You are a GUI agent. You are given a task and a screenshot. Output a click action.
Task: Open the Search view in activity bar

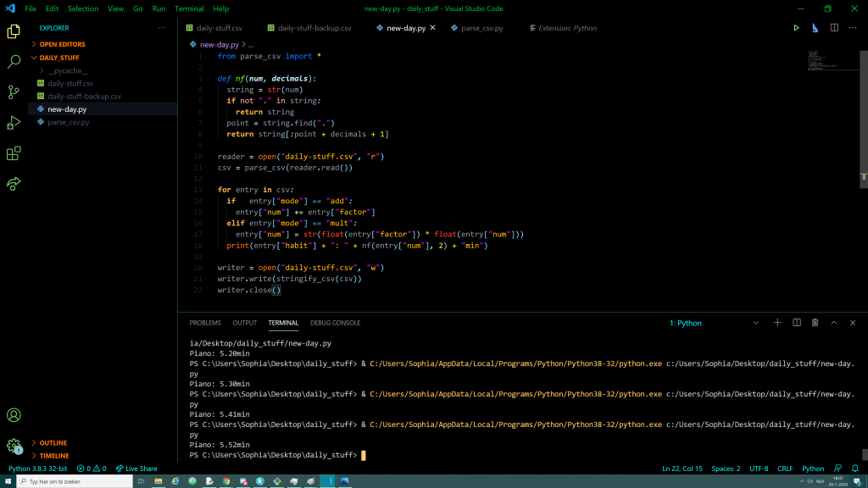pyautogui.click(x=14, y=62)
